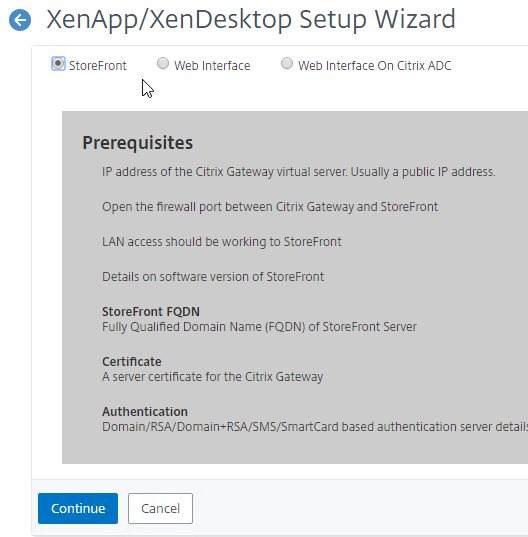This screenshot has height=537, width=528.
Task: Click the Prerequisites heading
Action: coord(138,143)
